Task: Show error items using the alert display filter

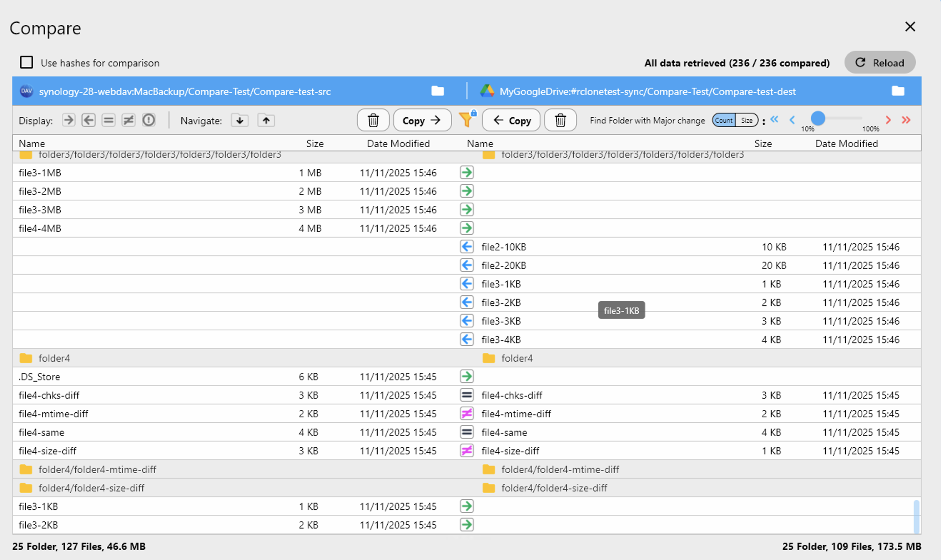Action: point(149,120)
